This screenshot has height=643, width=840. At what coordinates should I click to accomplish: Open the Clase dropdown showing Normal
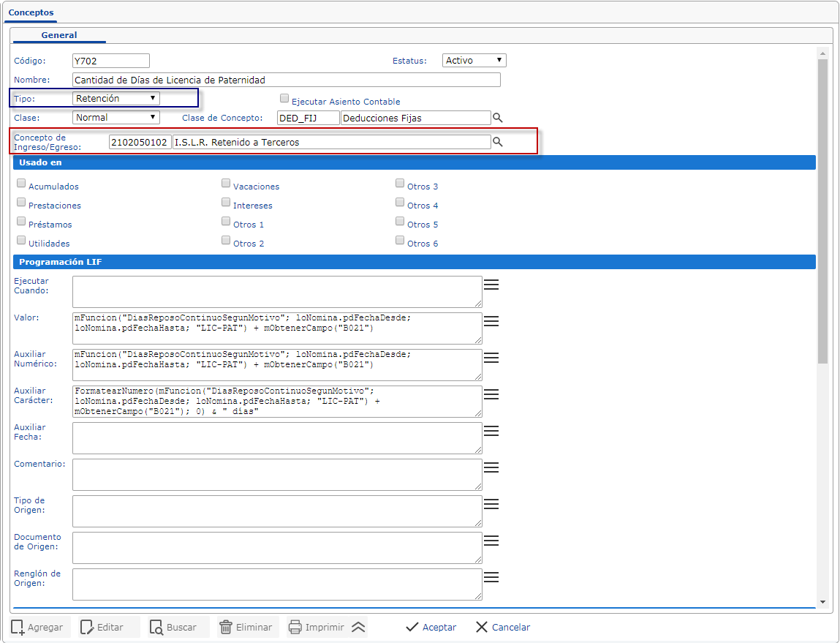(x=116, y=117)
